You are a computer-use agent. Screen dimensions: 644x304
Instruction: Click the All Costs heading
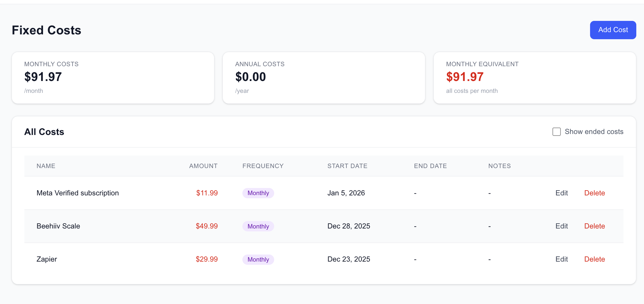click(x=44, y=132)
